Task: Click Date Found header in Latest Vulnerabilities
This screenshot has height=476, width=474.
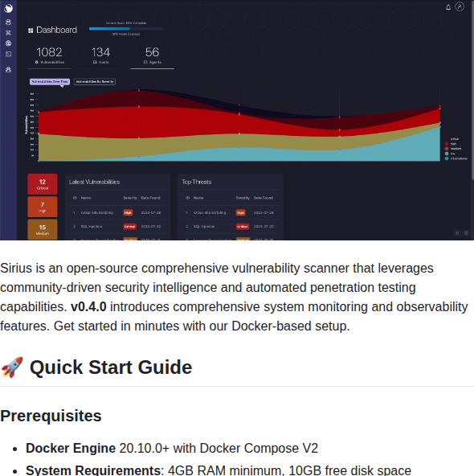Action: (150, 198)
